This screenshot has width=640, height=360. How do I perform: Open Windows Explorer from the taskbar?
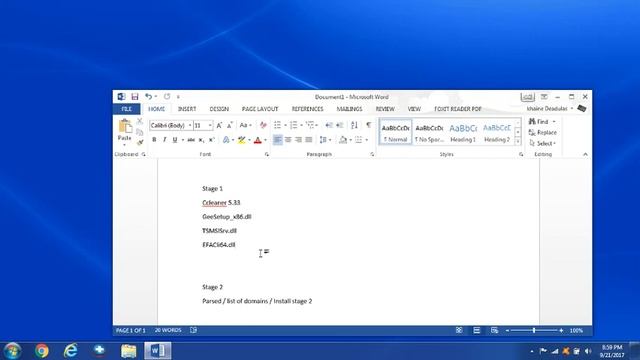pos(128,351)
